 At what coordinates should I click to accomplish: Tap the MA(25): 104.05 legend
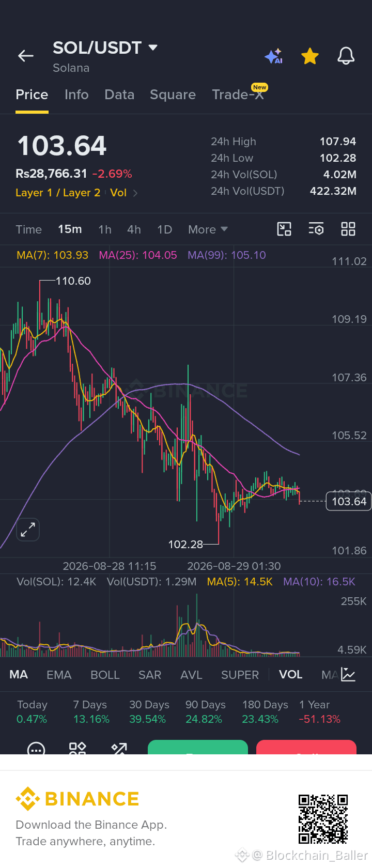pyautogui.click(x=138, y=255)
